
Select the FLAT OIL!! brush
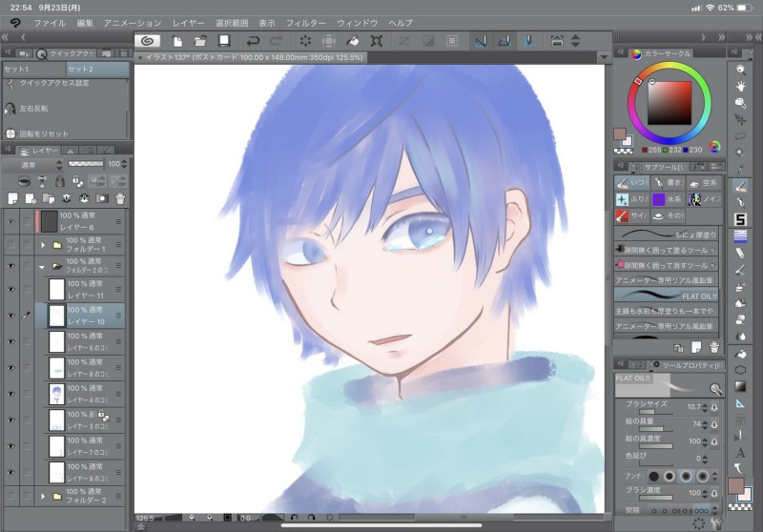pos(666,296)
